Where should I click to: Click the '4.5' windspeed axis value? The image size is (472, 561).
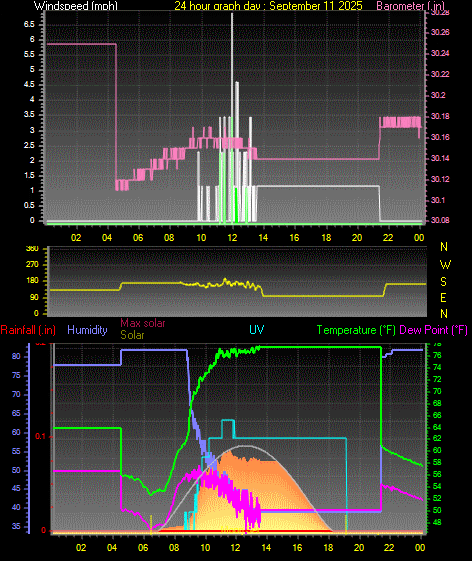pyautogui.click(x=29, y=84)
